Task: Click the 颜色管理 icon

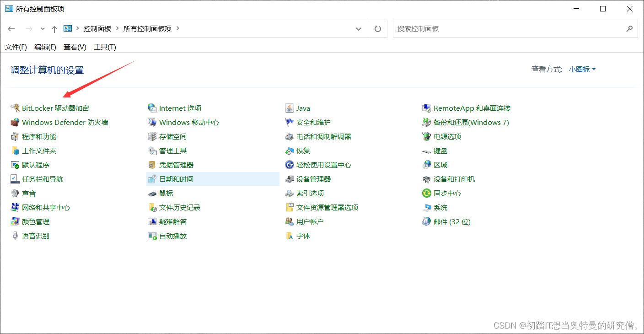Action: point(15,222)
